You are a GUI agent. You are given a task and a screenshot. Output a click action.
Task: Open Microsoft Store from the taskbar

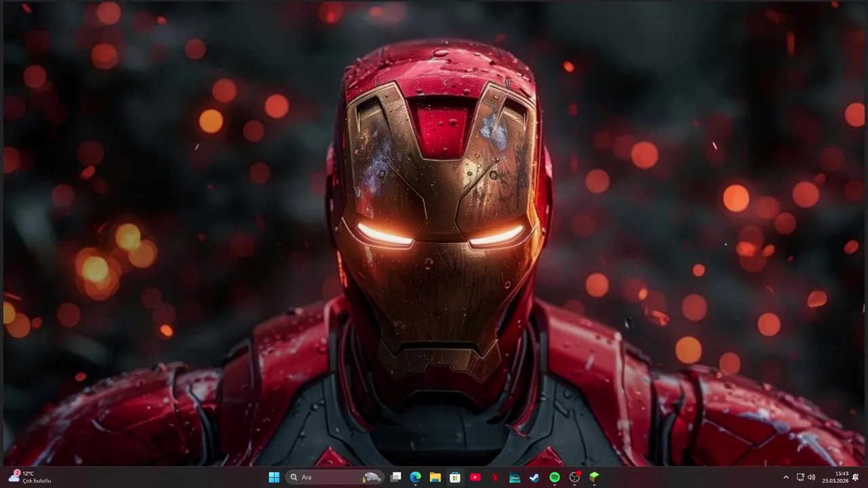tap(455, 477)
